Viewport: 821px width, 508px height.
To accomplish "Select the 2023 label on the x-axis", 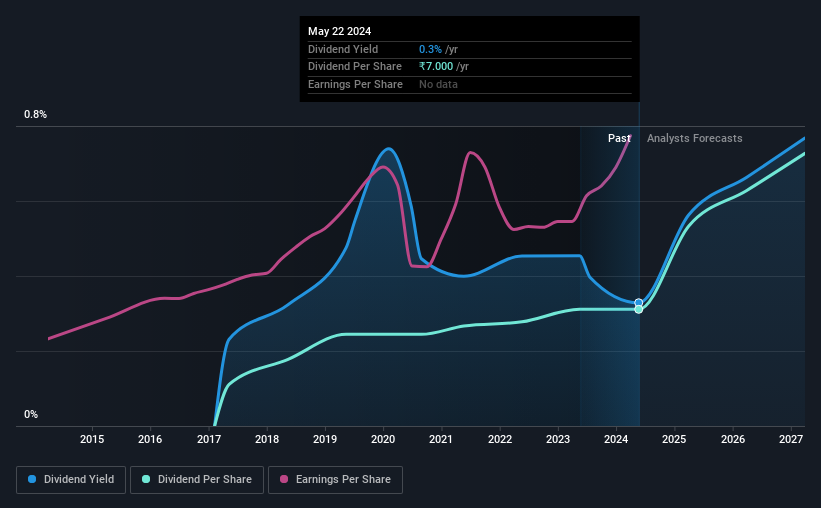I will pos(558,439).
